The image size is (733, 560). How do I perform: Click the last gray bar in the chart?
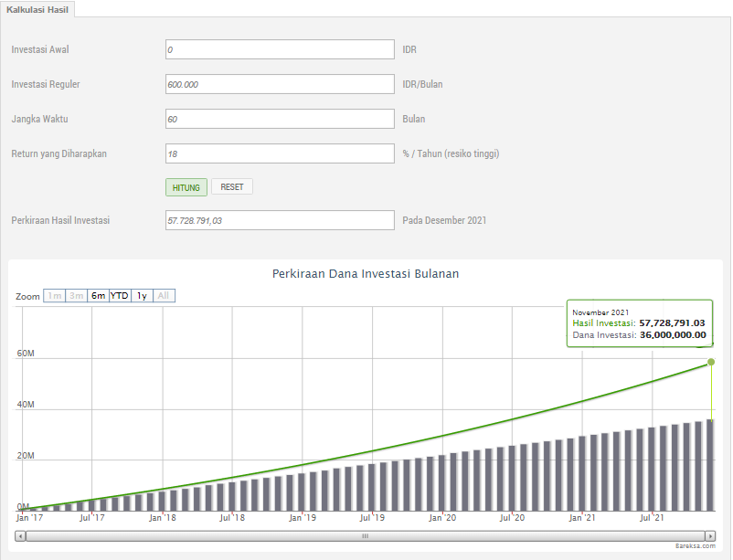(x=710, y=465)
